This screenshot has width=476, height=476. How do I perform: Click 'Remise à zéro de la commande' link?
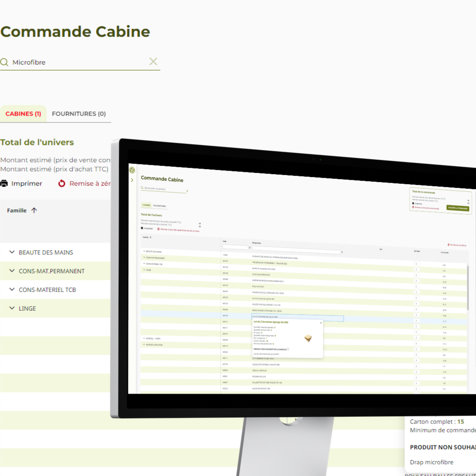pos(427,208)
